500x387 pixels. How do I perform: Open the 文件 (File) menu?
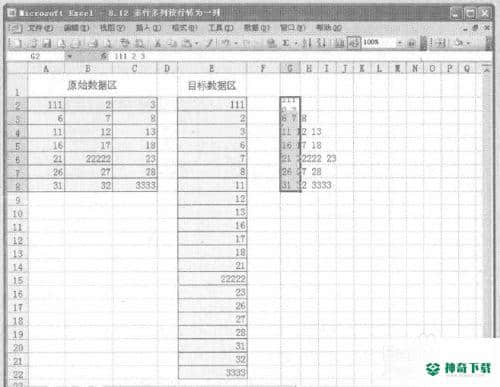pyautogui.click(x=41, y=28)
